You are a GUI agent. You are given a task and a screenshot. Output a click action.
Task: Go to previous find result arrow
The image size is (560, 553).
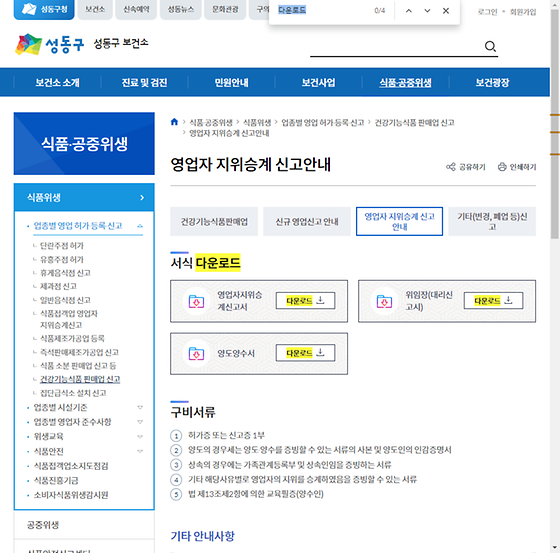(409, 11)
